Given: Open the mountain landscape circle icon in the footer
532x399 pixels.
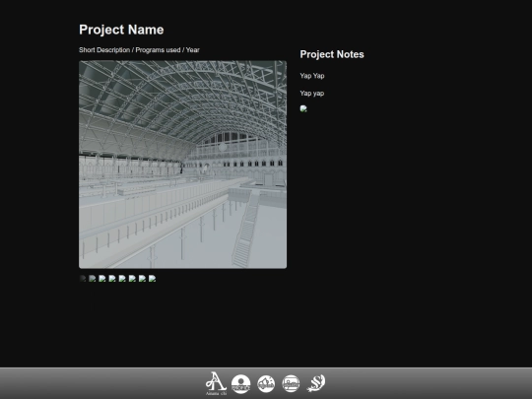Looking at the screenshot, I should (266, 384).
